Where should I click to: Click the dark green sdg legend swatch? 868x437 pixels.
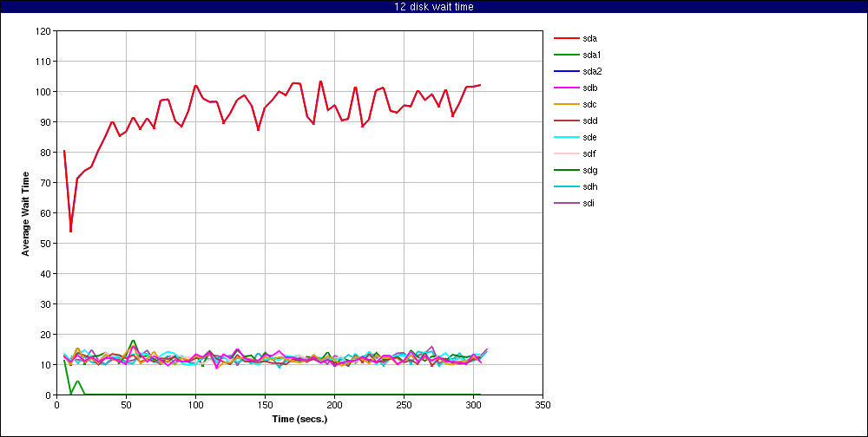tap(566, 170)
